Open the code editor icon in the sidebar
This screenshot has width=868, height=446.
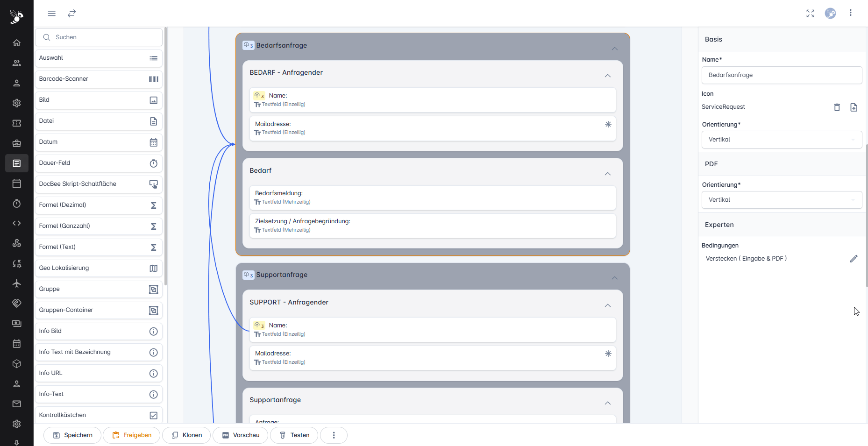[16, 223]
